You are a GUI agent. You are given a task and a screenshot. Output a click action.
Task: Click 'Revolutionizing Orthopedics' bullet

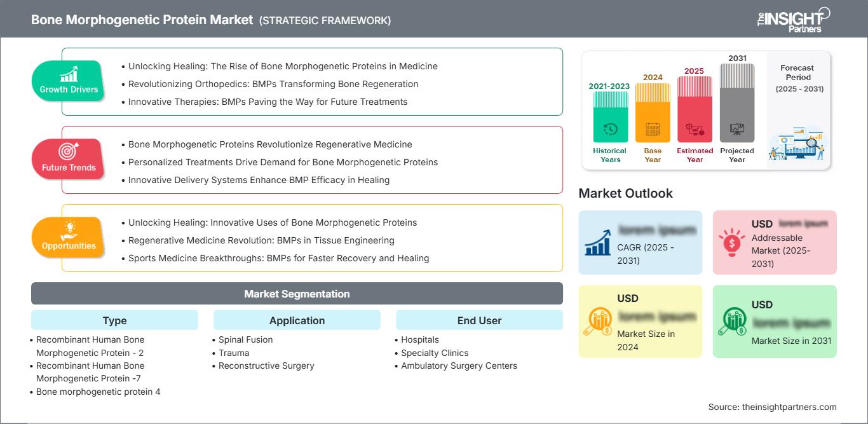(273, 84)
